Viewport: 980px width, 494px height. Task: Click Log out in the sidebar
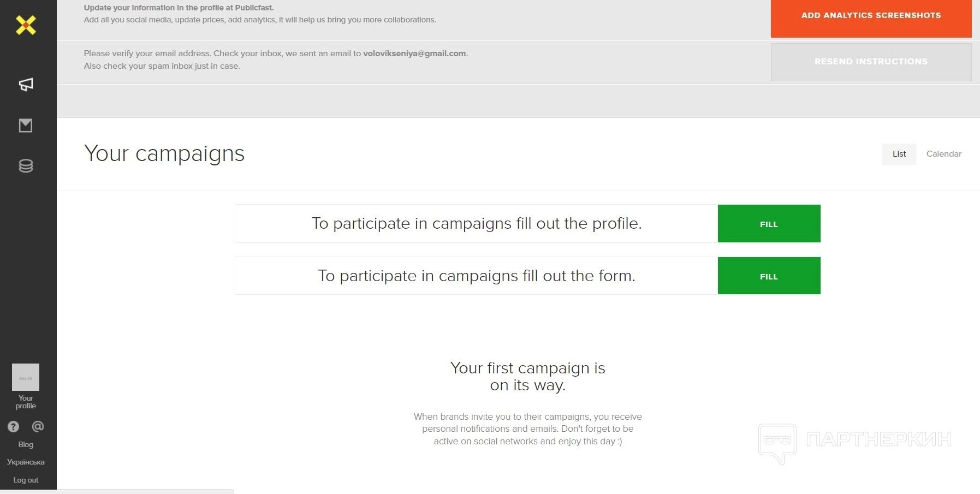(x=26, y=480)
